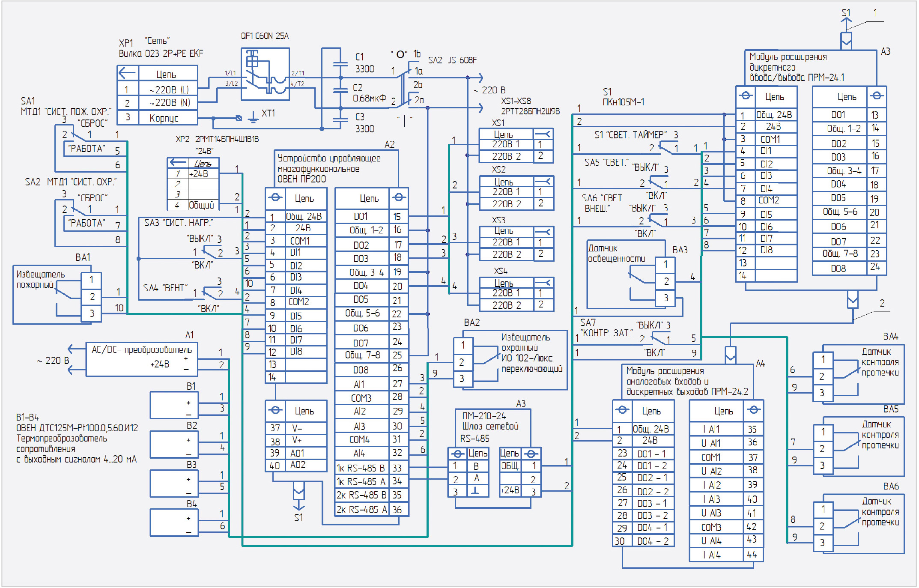Click the DO1 row in ПРМ-24.1 module
Image resolution: width=919 pixels, height=588 pixels.
[839, 115]
